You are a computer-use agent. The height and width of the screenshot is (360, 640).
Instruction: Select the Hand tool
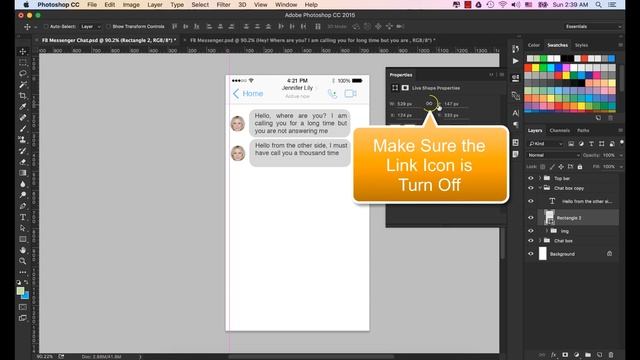click(23, 250)
